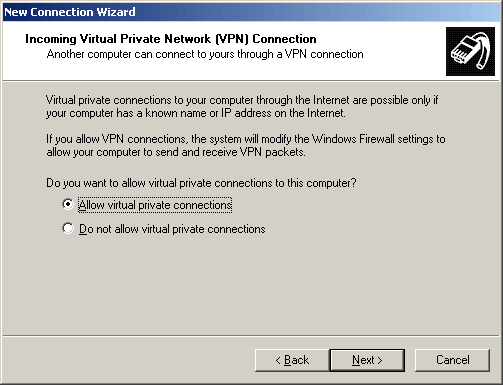
Task: Click the Incoming Virtual Private Network heading
Action: [171, 39]
